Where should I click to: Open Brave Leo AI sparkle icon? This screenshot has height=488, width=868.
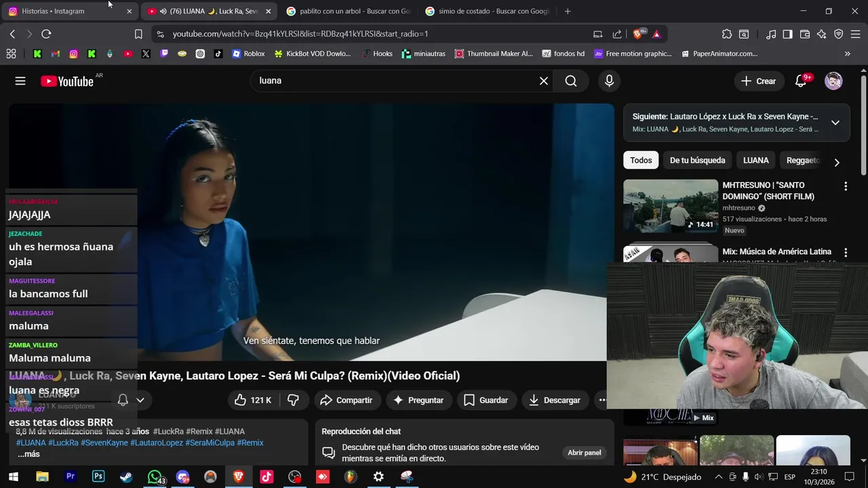point(822,34)
